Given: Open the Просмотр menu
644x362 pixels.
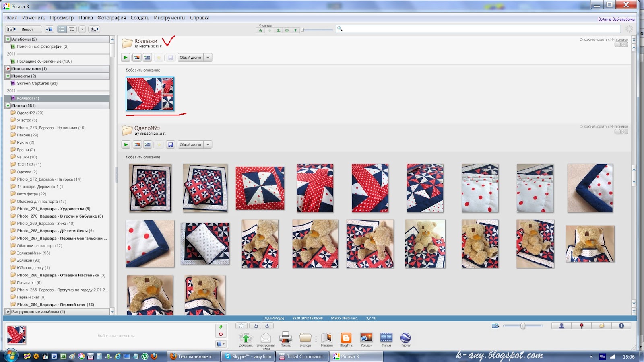Looking at the screenshot, I should click(62, 18).
